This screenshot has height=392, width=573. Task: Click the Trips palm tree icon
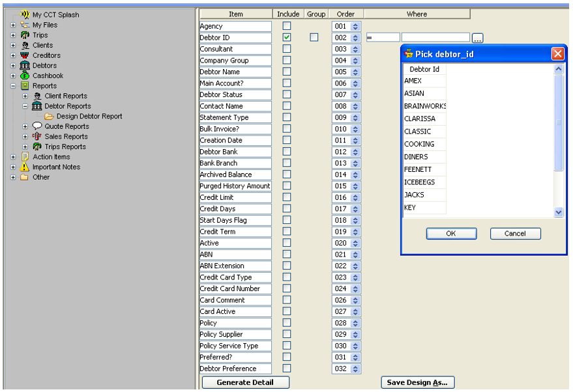click(x=25, y=35)
